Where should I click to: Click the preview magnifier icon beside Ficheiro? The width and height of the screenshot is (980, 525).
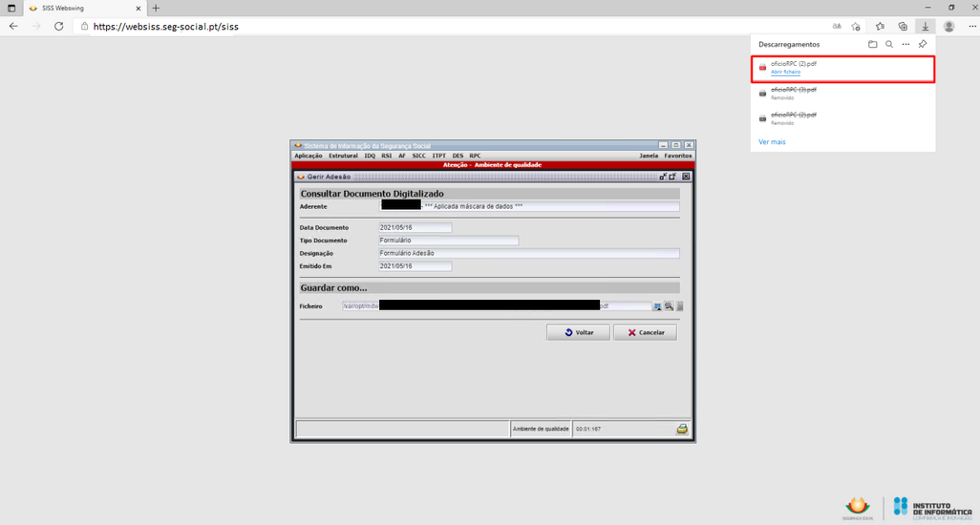pos(669,306)
